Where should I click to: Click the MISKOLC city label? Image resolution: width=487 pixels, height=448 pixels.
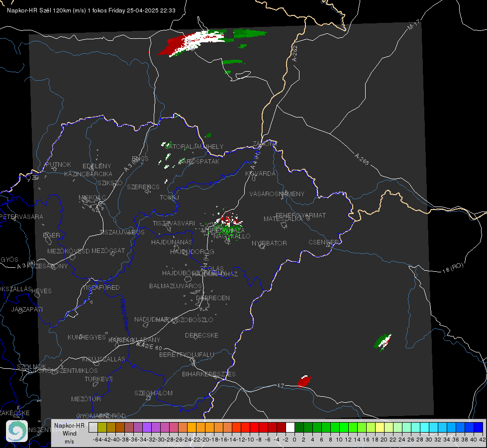click(x=92, y=198)
